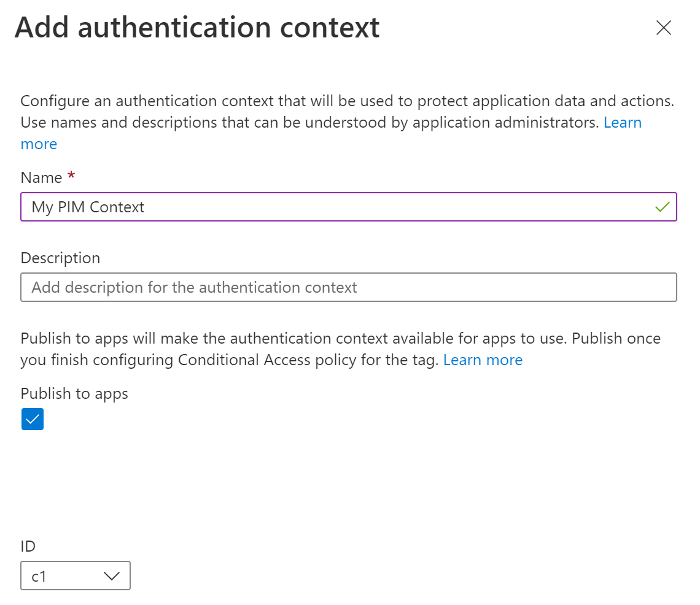Click the "Add description" placeholder text

click(194, 287)
